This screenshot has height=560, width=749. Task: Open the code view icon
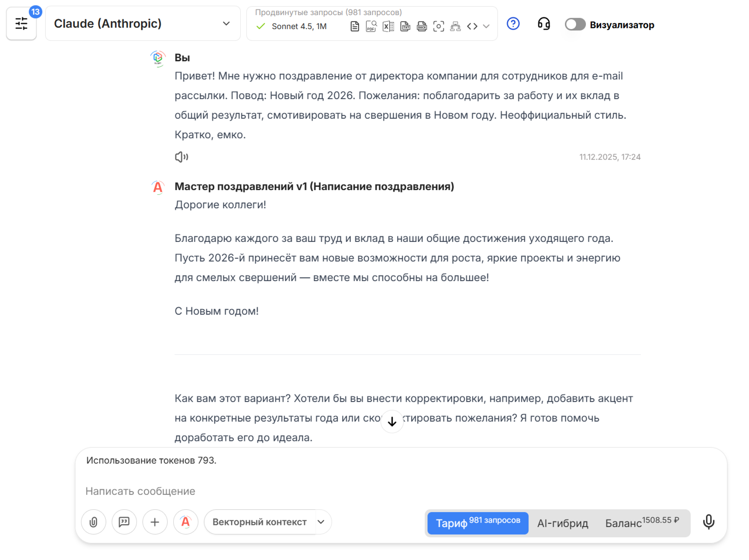(x=472, y=26)
